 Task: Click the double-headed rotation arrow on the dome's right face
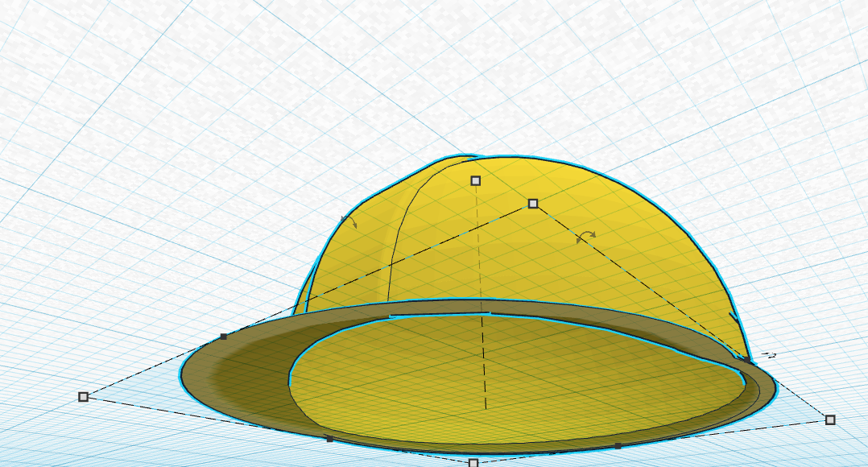[585, 237]
